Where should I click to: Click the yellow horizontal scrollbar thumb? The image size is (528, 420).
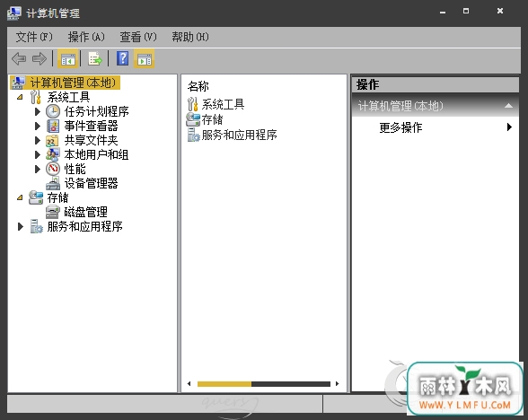click(224, 384)
